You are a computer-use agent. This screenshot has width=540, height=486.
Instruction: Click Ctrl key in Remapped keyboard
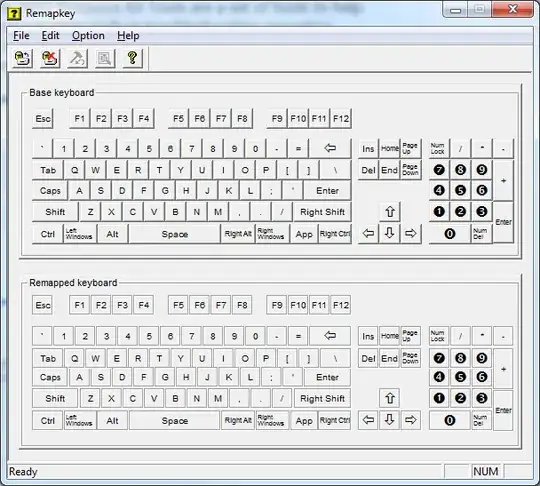click(48, 421)
